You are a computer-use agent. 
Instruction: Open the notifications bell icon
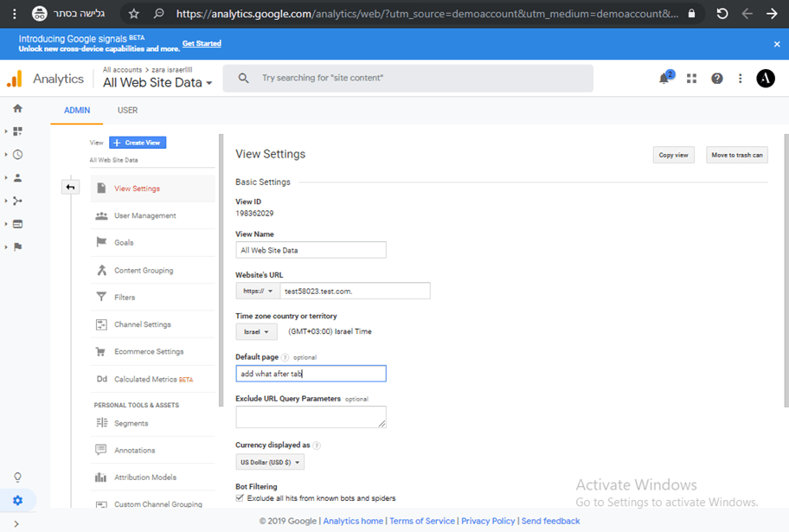664,79
